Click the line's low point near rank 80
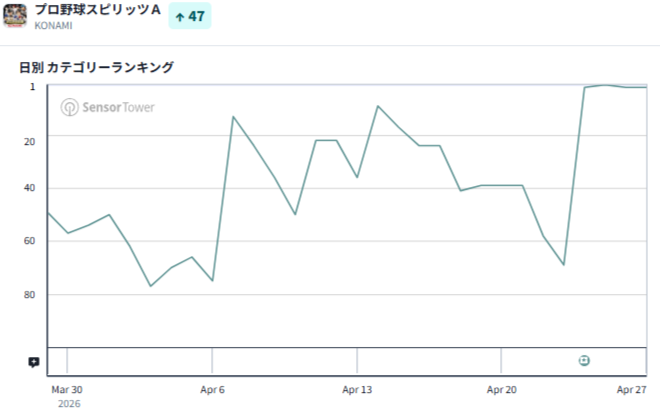The width and height of the screenshot is (660, 418). point(151,286)
